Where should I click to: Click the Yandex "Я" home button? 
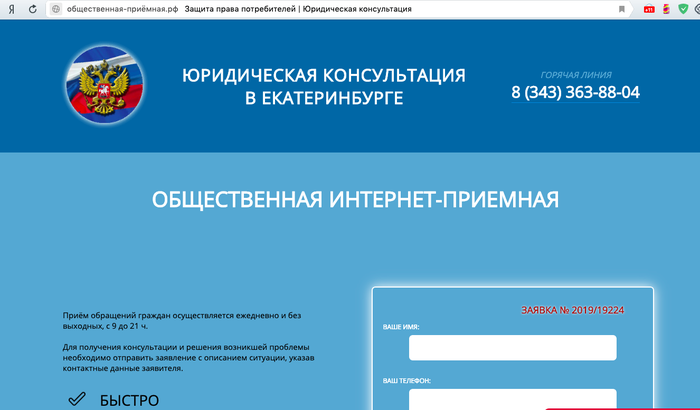tap(10, 8)
